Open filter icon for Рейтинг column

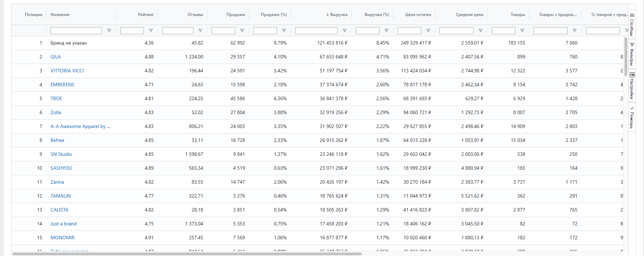click(151, 31)
